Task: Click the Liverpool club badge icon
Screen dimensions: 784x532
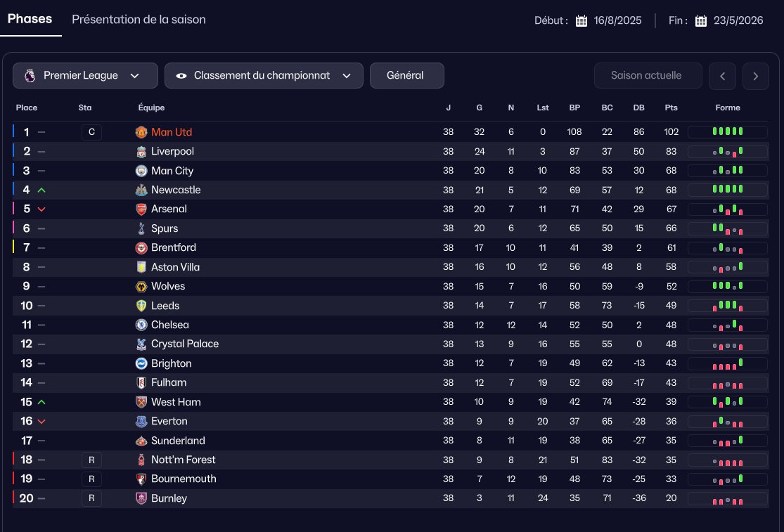Action: click(x=141, y=151)
